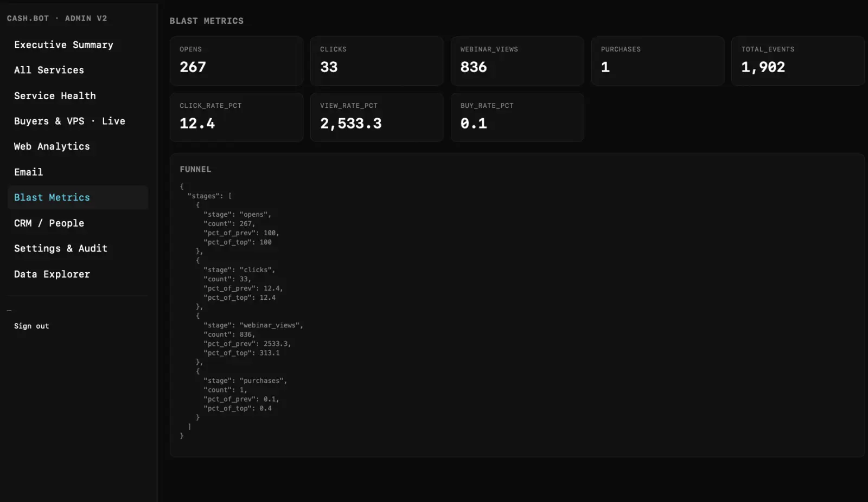Click the Buy_Rate_Pct card
The height and width of the screenshot is (502, 868).
pos(517,117)
